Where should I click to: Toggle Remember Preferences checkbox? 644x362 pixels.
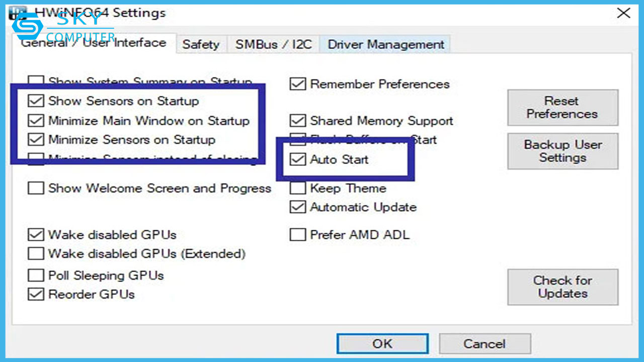point(298,84)
